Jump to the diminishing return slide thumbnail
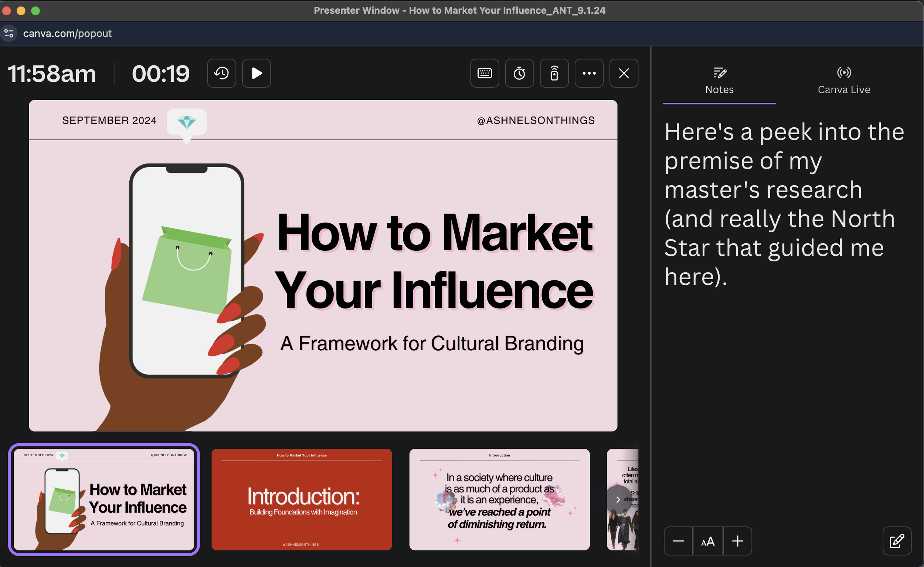 tap(499, 499)
